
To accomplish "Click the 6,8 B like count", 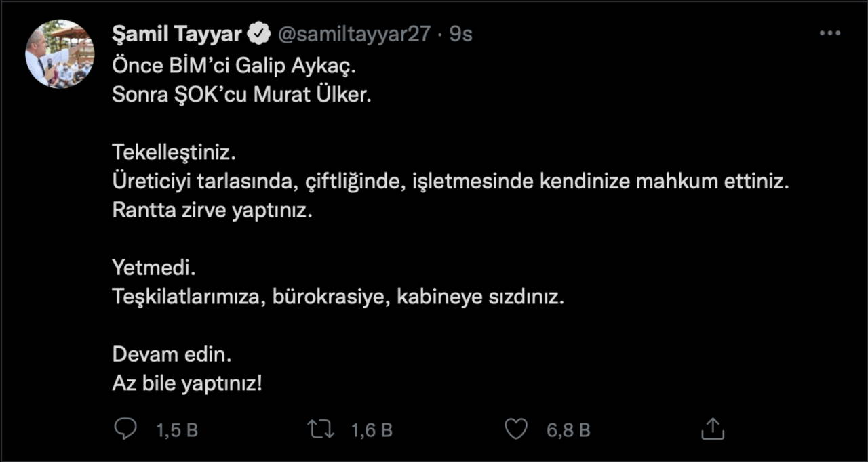I will tap(568, 429).
